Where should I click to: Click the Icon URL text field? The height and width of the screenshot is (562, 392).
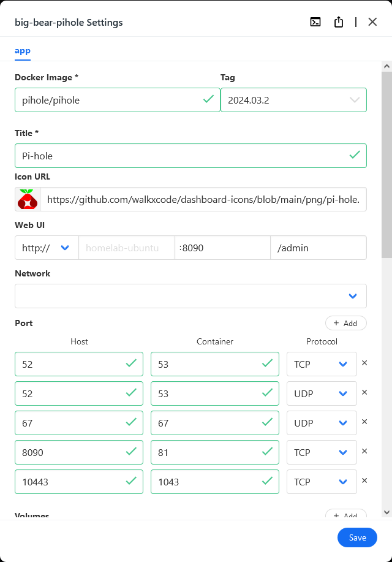tap(203, 199)
